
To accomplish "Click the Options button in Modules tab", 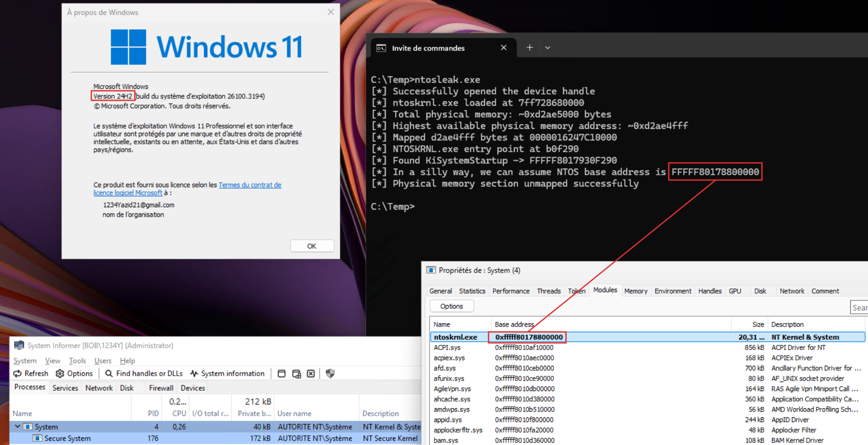I will click(x=452, y=306).
